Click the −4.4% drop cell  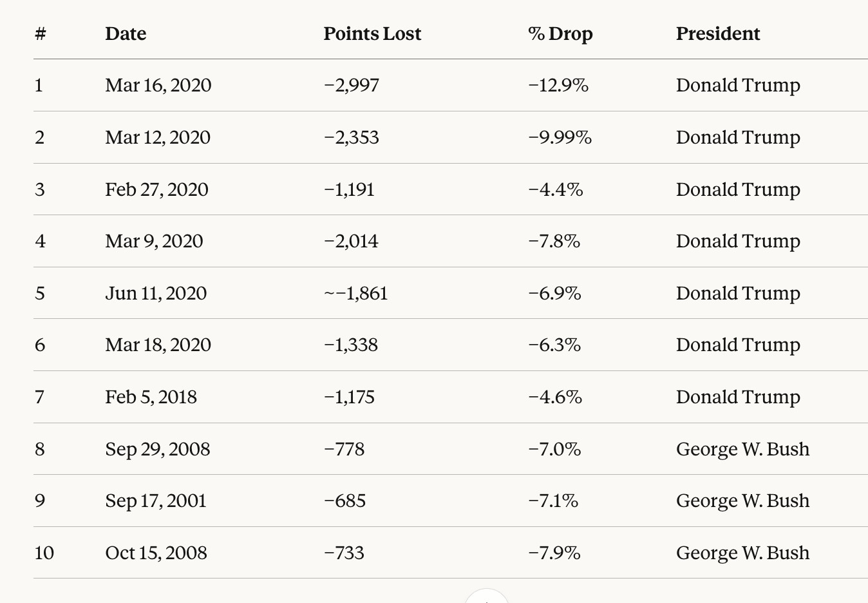coord(556,189)
